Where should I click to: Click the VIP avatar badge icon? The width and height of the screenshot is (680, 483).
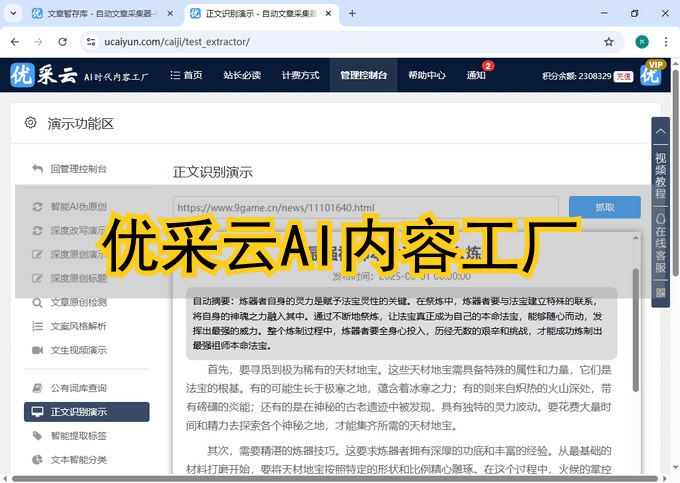point(651,74)
